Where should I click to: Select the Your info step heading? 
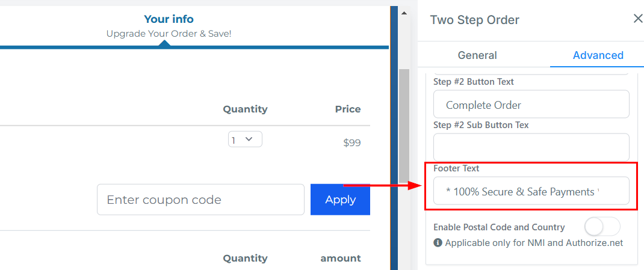169,20
